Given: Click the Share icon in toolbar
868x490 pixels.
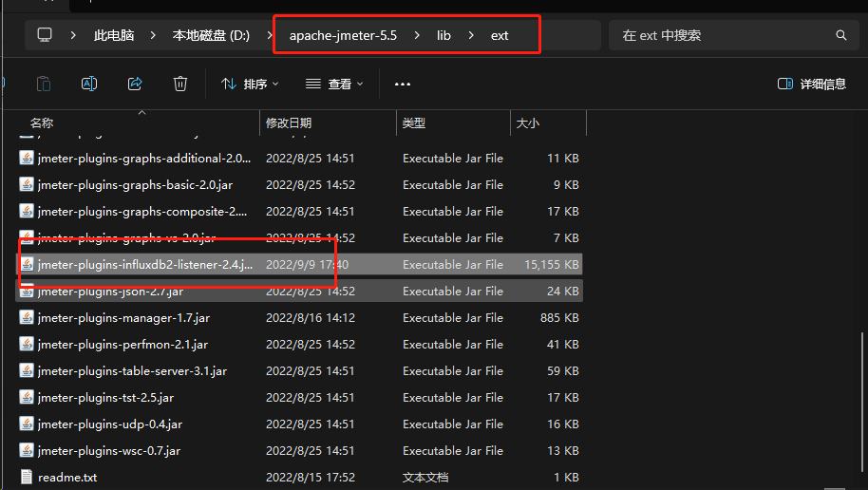Looking at the screenshot, I should (x=135, y=84).
